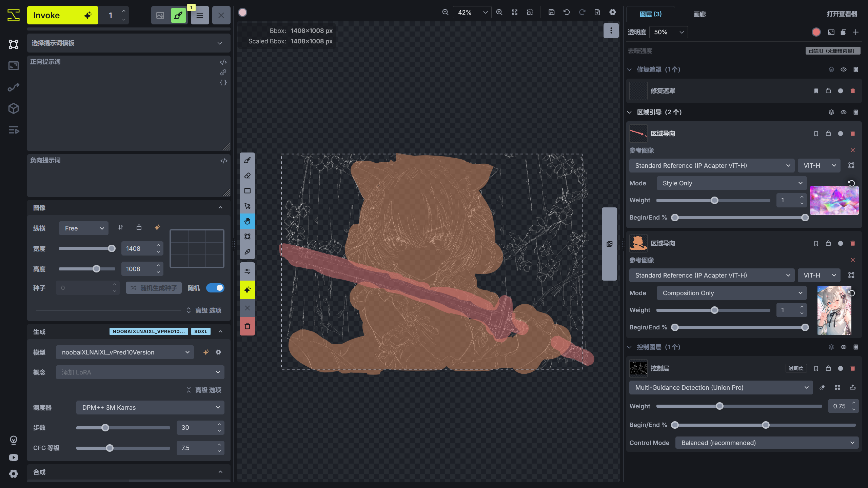Toggle visibility of the 控制图层 group
This screenshot has width=868, height=488.
[x=843, y=347]
